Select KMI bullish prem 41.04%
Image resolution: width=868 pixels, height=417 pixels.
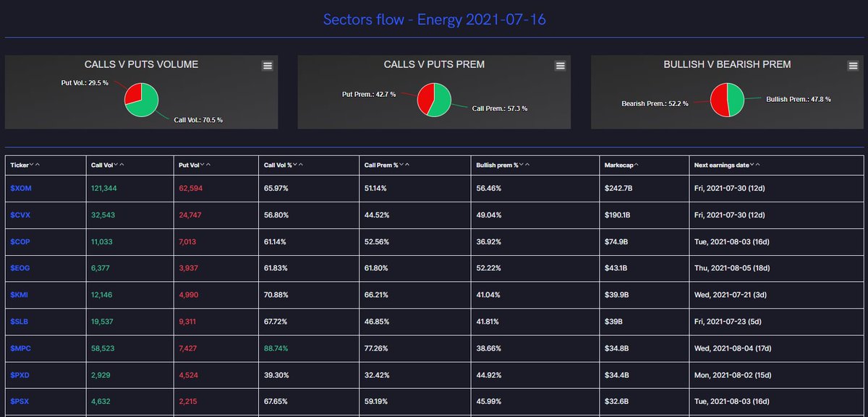488,295
